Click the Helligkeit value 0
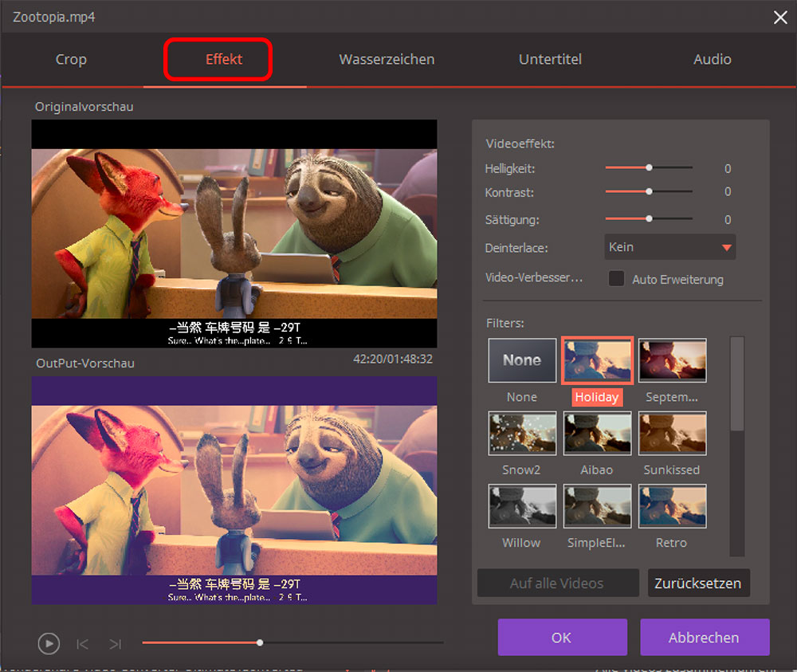 pyautogui.click(x=728, y=169)
